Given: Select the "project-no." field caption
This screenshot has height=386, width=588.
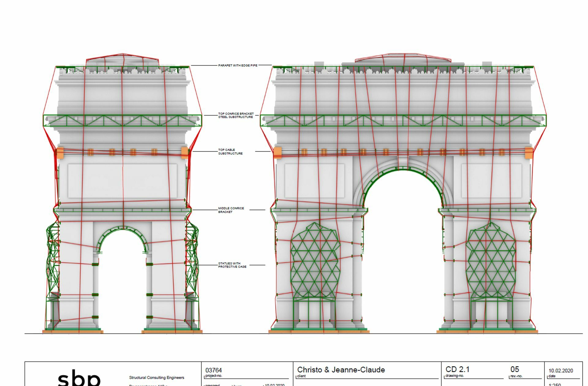Looking at the screenshot, I should (x=213, y=376).
